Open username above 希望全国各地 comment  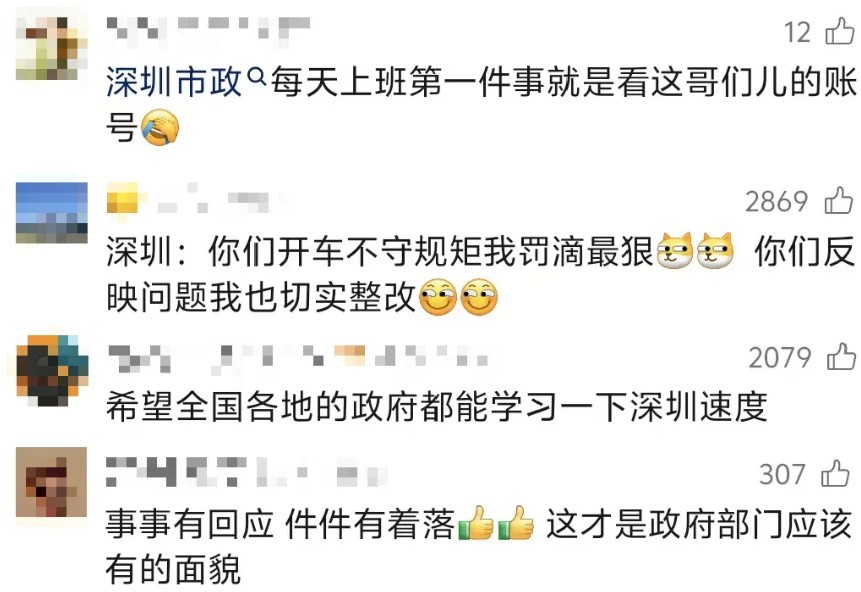click(x=297, y=356)
